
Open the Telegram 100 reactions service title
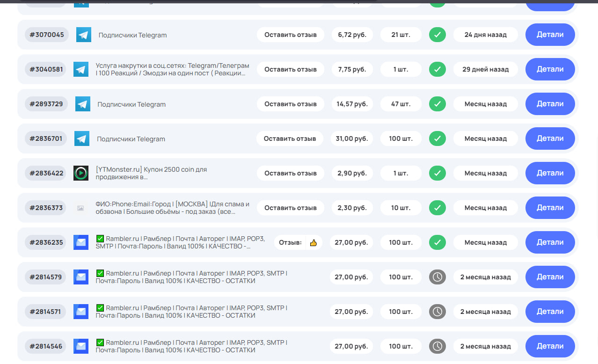(x=172, y=69)
